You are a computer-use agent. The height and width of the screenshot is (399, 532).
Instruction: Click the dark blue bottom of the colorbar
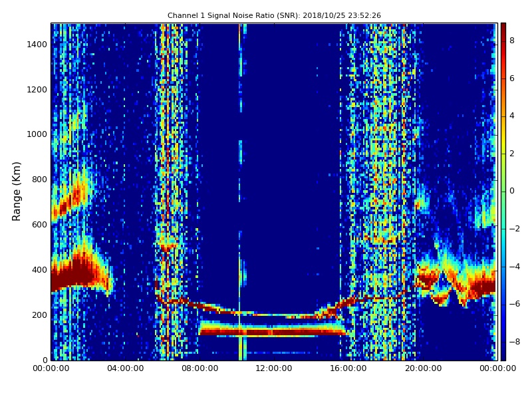pyautogui.click(x=503, y=353)
